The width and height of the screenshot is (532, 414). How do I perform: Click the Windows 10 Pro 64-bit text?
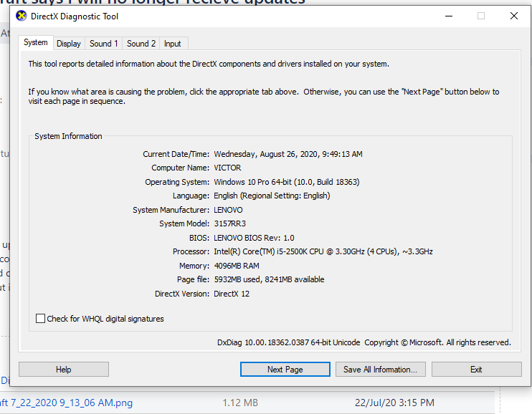click(287, 182)
